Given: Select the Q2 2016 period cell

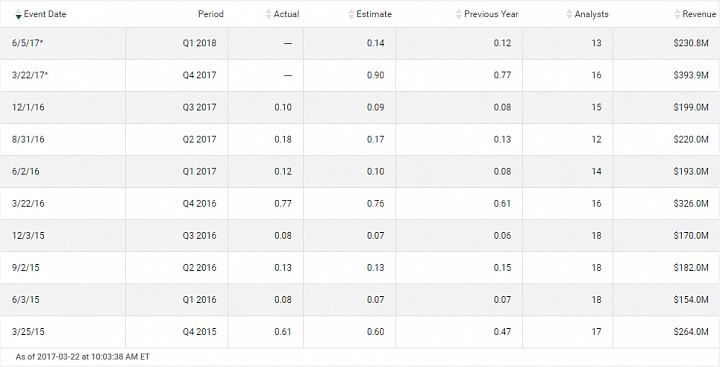Looking at the screenshot, I should tap(177, 268).
